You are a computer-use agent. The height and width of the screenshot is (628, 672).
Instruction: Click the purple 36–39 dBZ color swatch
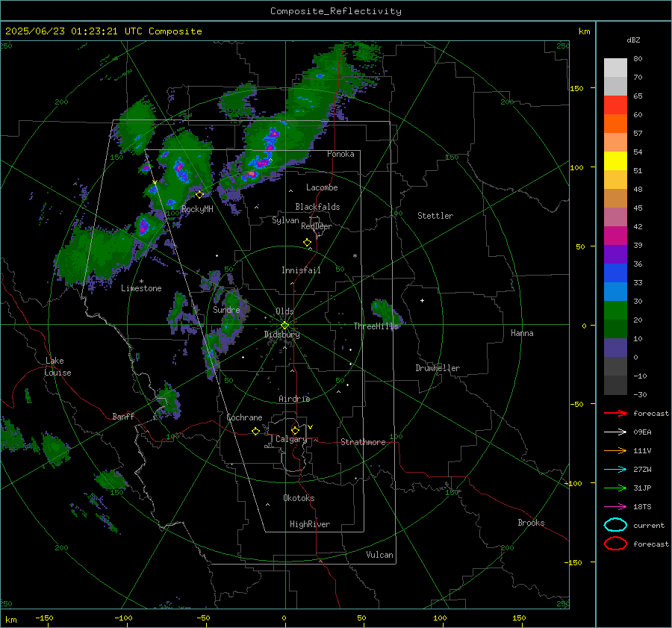click(615, 255)
